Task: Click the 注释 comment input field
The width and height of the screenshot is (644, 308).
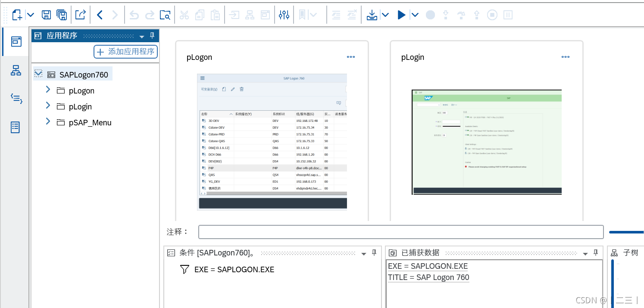Action: tap(401, 232)
